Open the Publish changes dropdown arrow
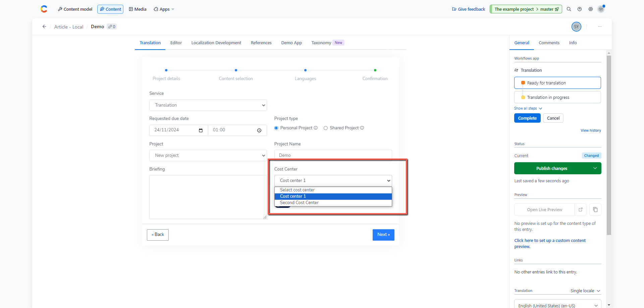 (595, 168)
